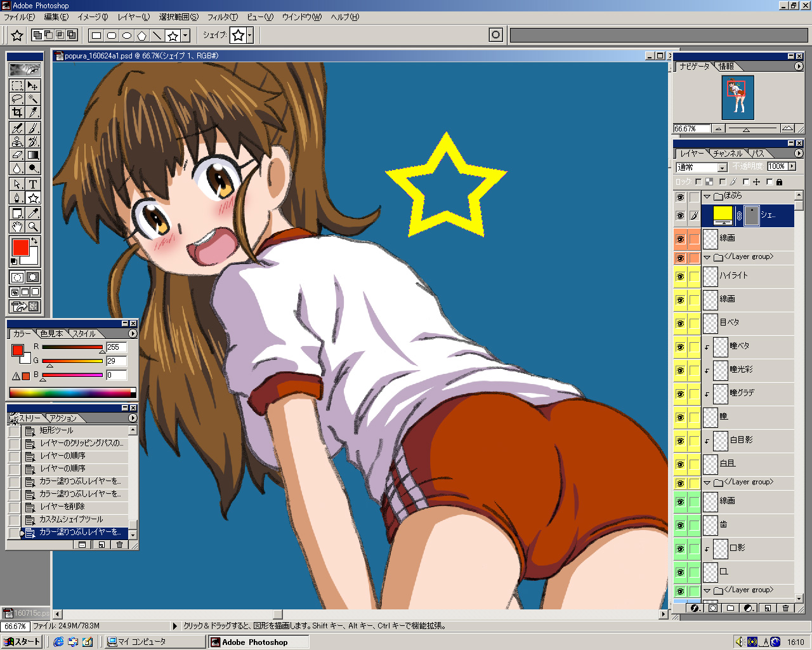The height and width of the screenshot is (650, 812).
Task: Open opacity 100% slider arrow
Action: [792, 166]
